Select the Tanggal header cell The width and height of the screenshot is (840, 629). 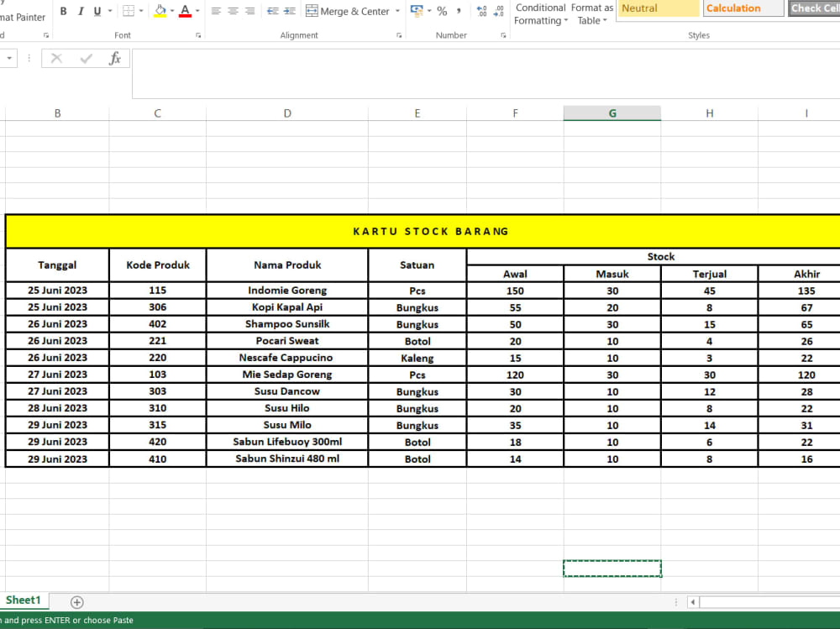coord(57,265)
